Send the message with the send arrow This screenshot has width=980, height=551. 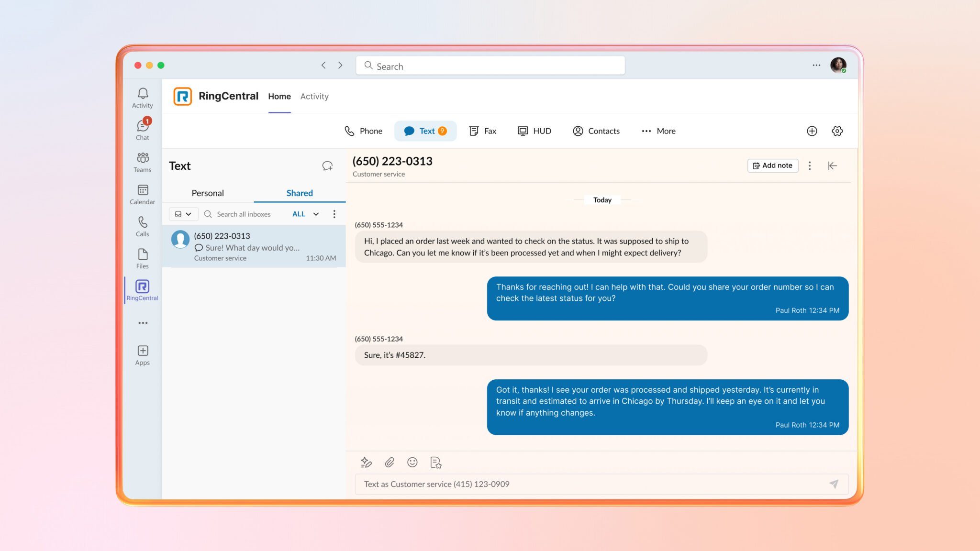coord(834,484)
